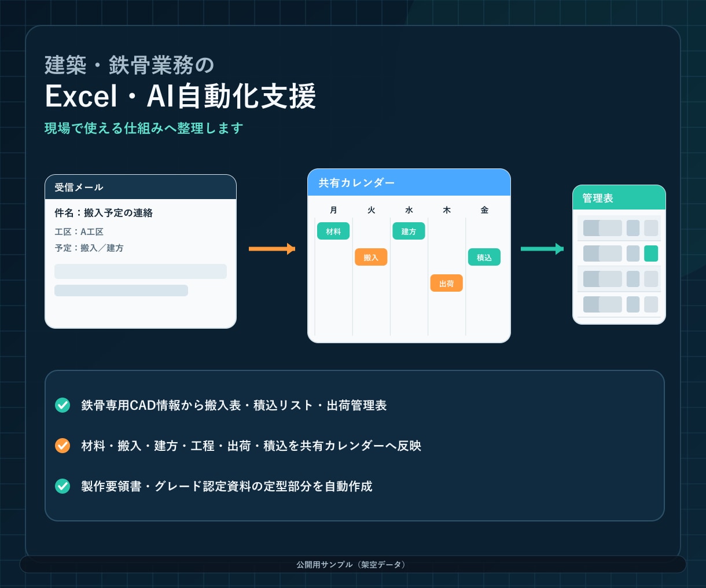Click the 予定：搬入／建方 line
The height and width of the screenshot is (588, 706).
coord(89,248)
